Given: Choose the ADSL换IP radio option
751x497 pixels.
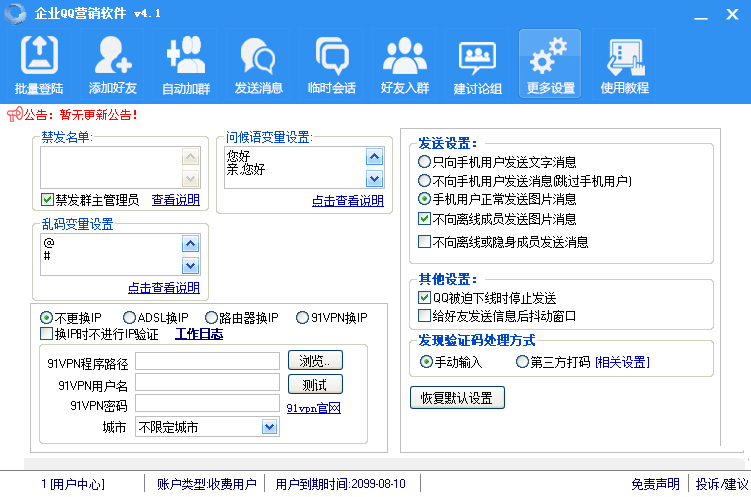Looking at the screenshot, I should click(129, 317).
